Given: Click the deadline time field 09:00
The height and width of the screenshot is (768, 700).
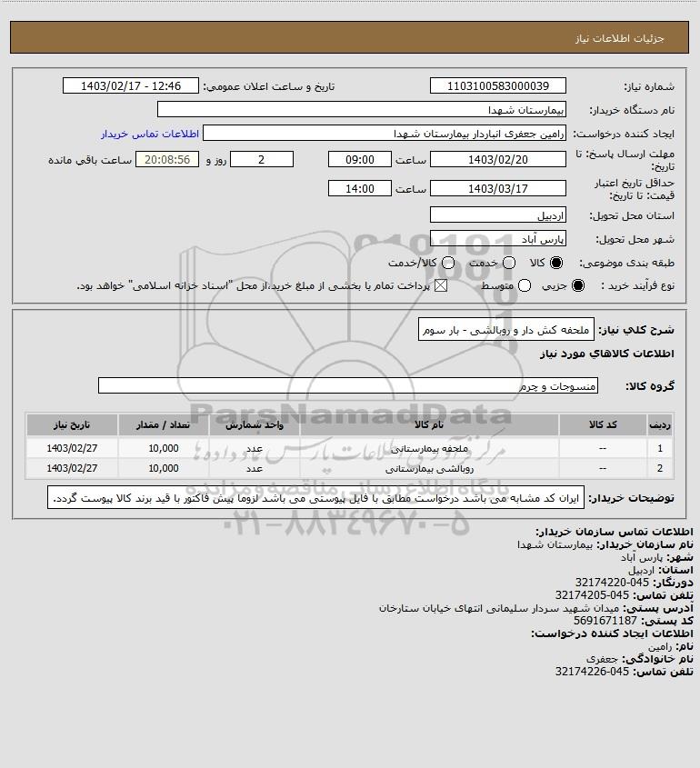Looking at the screenshot, I should click(x=360, y=160).
